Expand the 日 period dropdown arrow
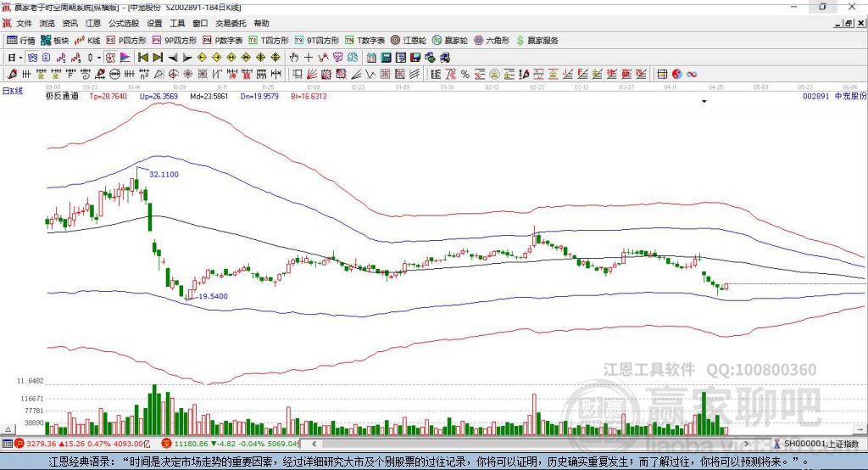This screenshot has height=470, width=868. pos(20,58)
